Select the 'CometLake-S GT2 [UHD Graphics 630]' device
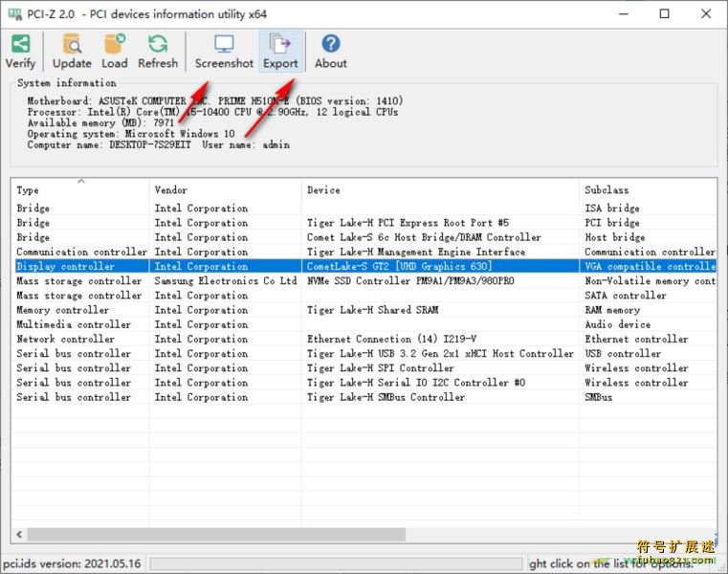 click(x=399, y=266)
